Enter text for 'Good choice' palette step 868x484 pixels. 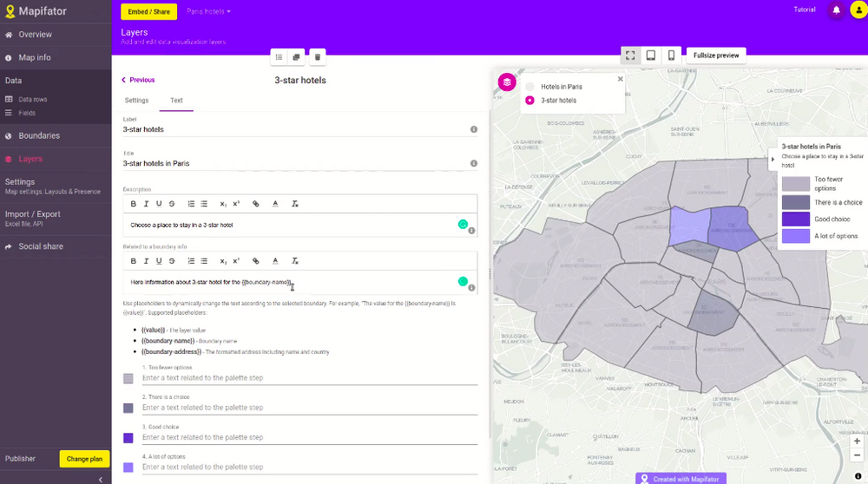coord(310,437)
